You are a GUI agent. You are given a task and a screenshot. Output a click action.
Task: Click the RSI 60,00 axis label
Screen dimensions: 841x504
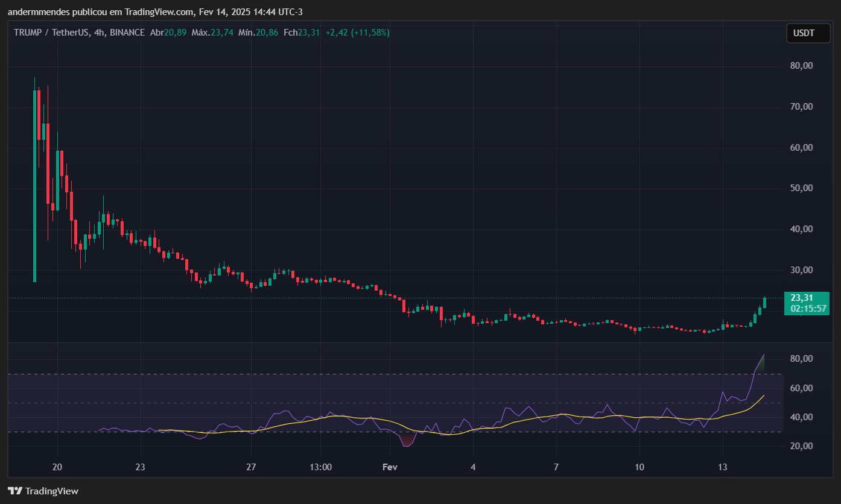(802, 388)
